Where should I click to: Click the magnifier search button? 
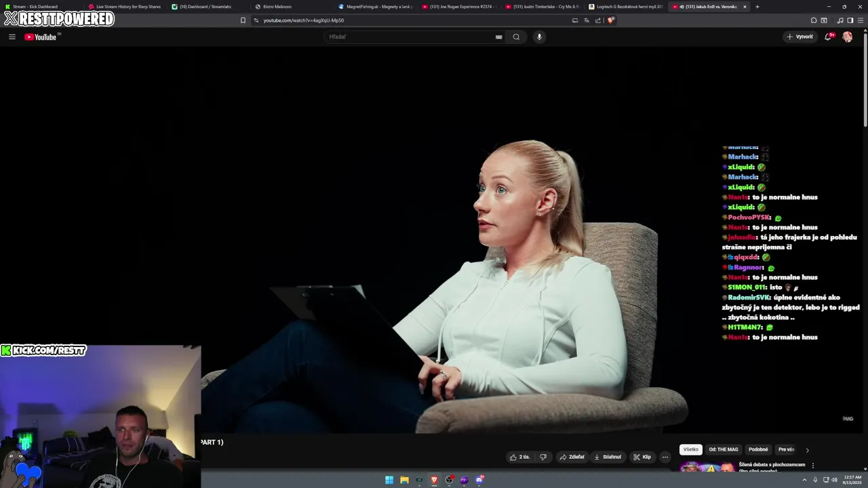pos(516,37)
